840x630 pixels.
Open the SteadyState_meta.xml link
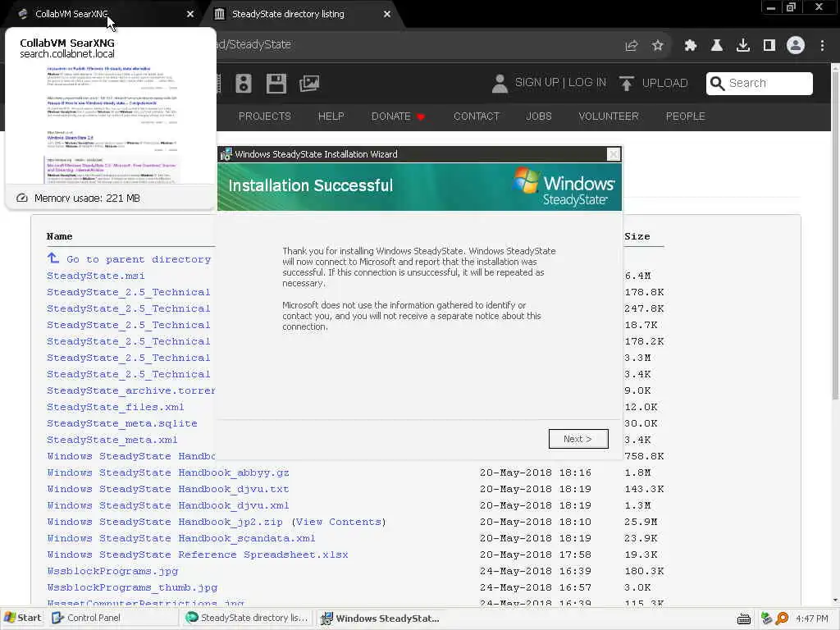coord(112,440)
